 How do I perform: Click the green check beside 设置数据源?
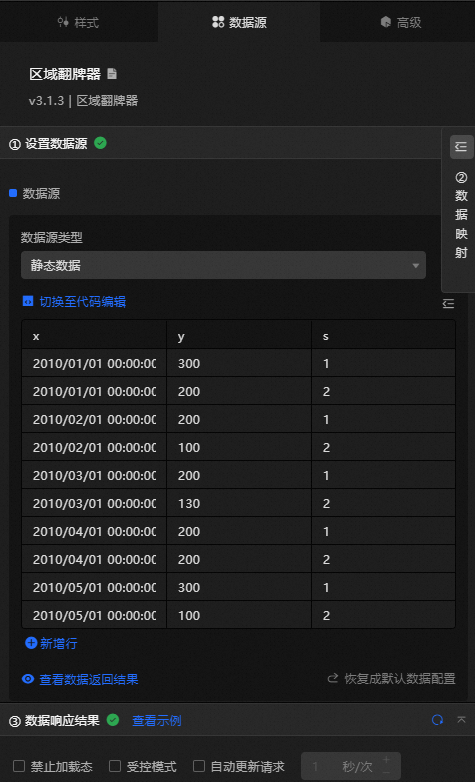pos(100,143)
